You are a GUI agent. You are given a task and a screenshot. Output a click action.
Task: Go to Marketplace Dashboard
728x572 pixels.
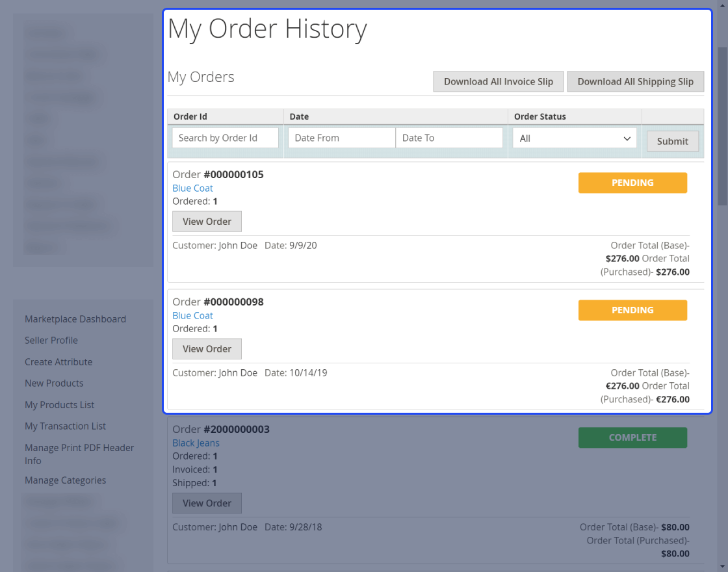75,319
